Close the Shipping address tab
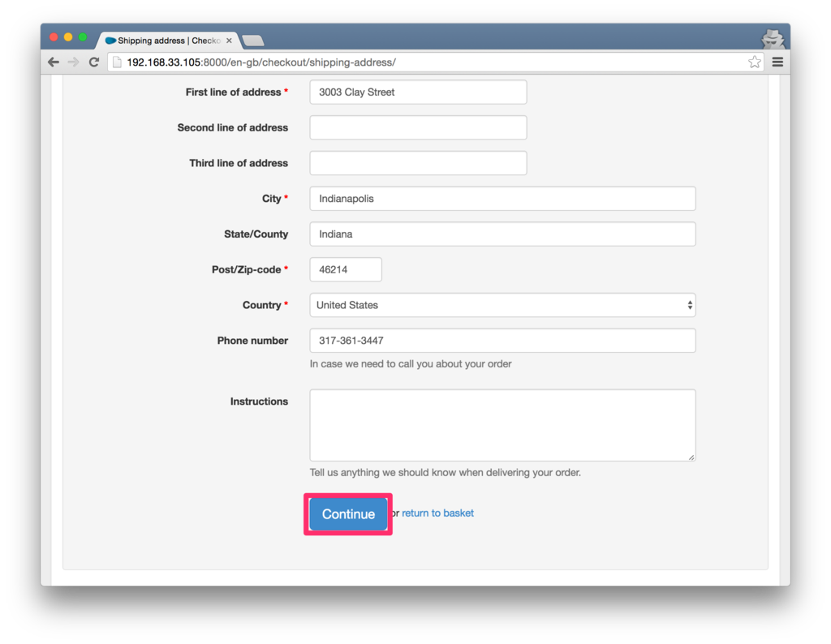The height and width of the screenshot is (644, 831). (x=229, y=41)
